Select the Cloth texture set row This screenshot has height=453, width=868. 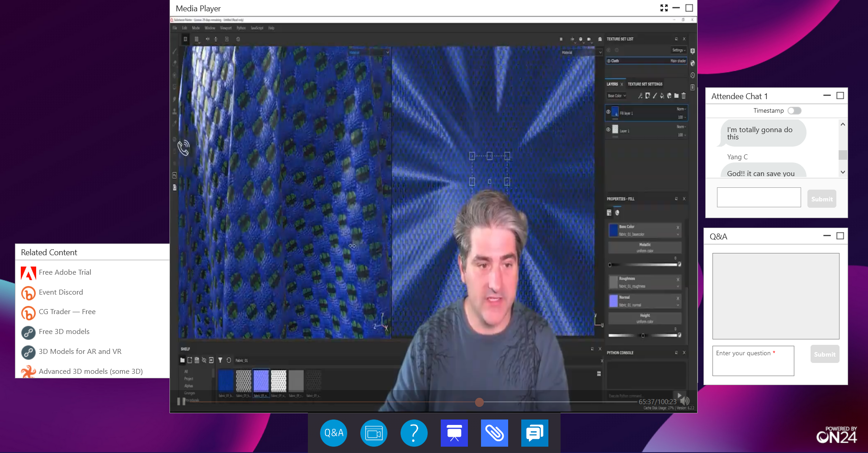[x=646, y=61]
